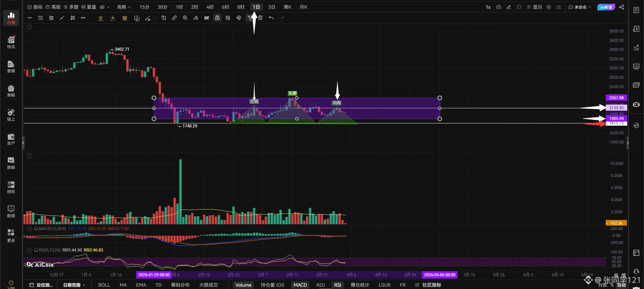Toggle the Volume indicator

[x=243, y=285]
